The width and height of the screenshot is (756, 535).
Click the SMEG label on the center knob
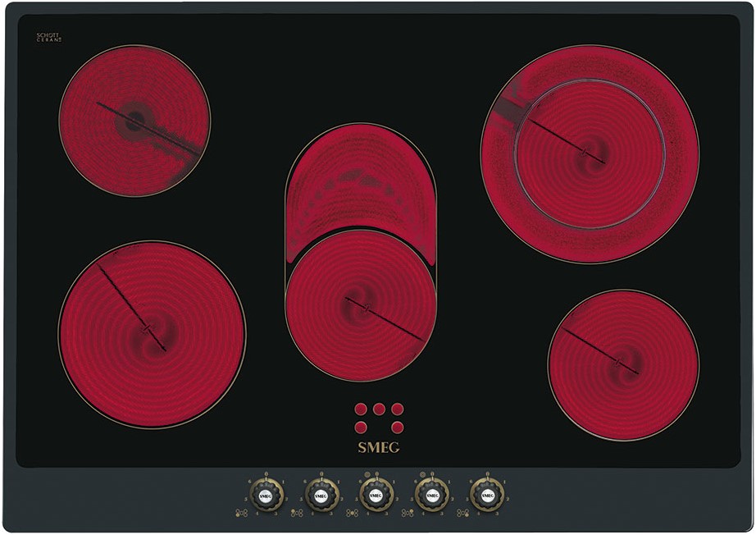pos(378,496)
